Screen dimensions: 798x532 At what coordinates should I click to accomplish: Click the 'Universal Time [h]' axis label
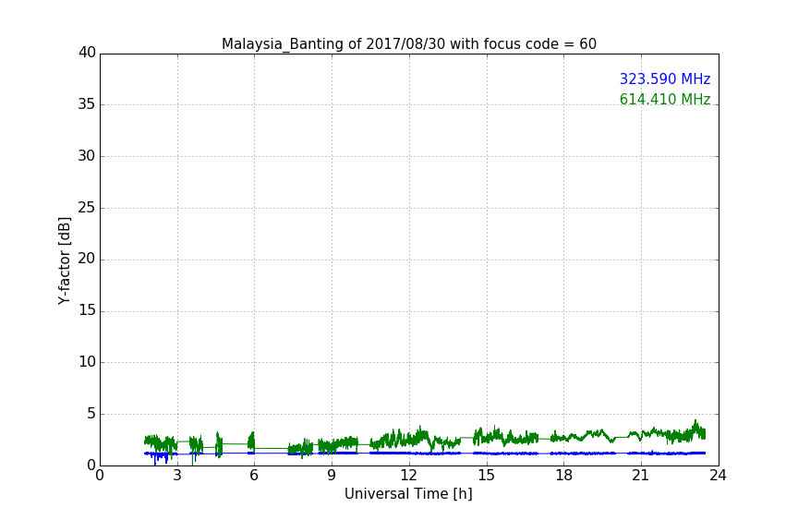(x=408, y=494)
